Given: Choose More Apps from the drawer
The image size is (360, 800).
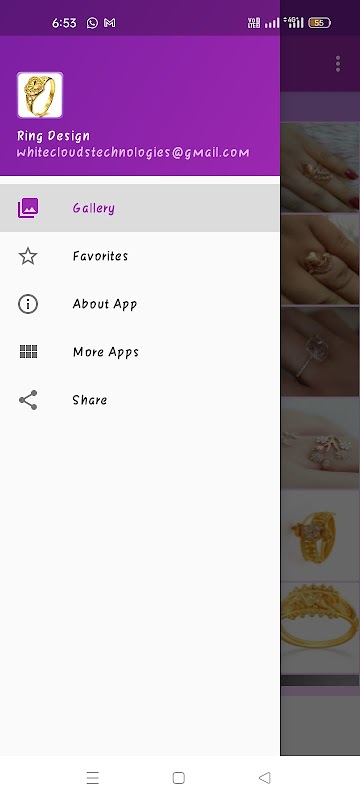Looking at the screenshot, I should 140,352.
